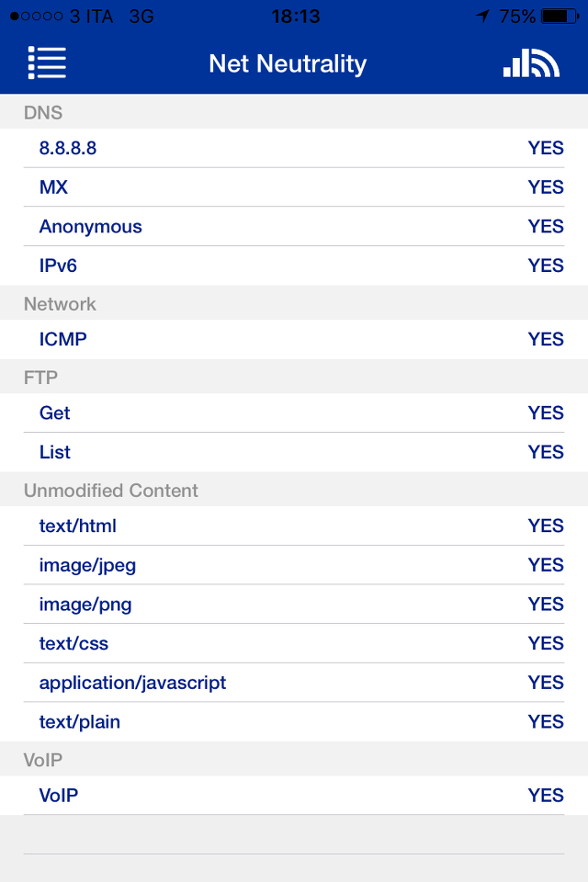Tap the Net Neutrality title

tap(288, 63)
